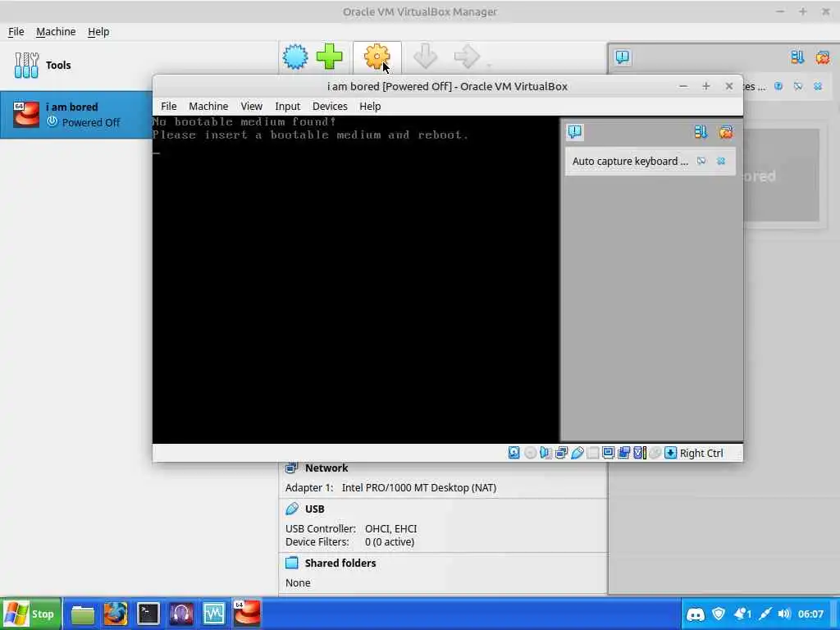This screenshot has width=840, height=630.
Task: Open the VM window's View menu
Action: [251, 106]
